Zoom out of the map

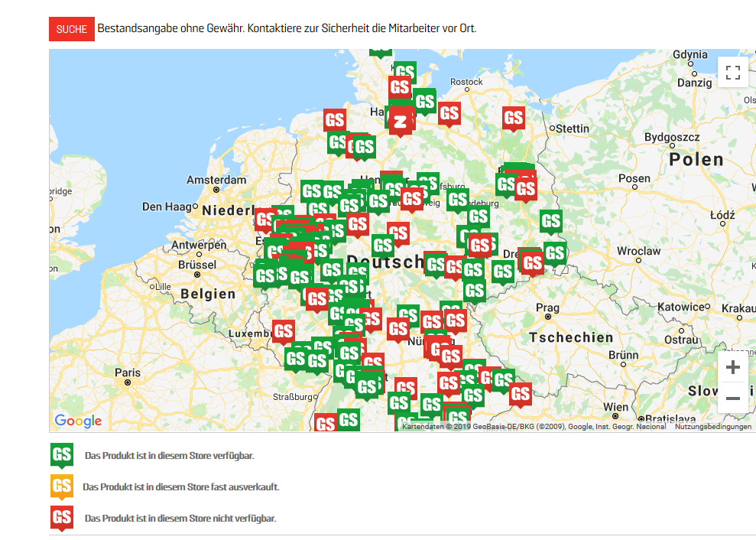(x=733, y=398)
